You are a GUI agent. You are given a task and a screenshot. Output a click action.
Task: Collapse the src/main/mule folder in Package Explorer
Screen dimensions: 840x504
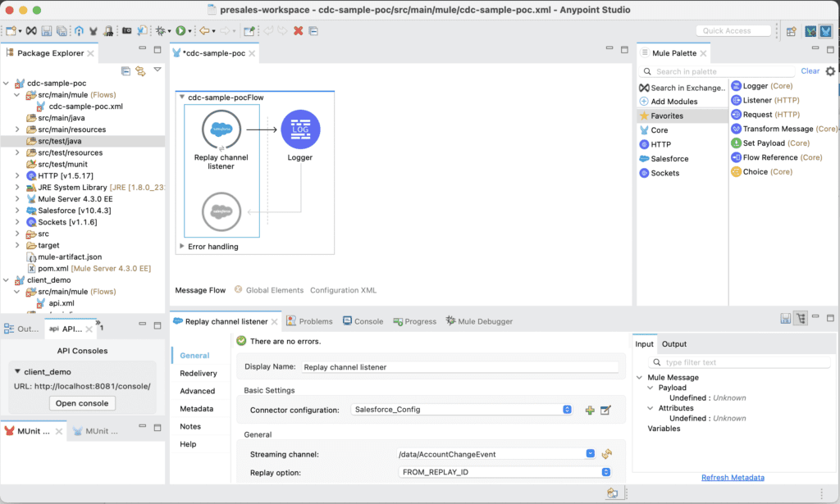click(x=18, y=94)
